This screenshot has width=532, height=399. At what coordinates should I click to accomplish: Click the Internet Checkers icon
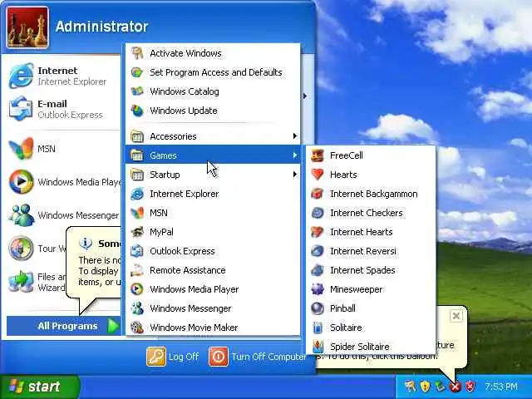point(318,213)
